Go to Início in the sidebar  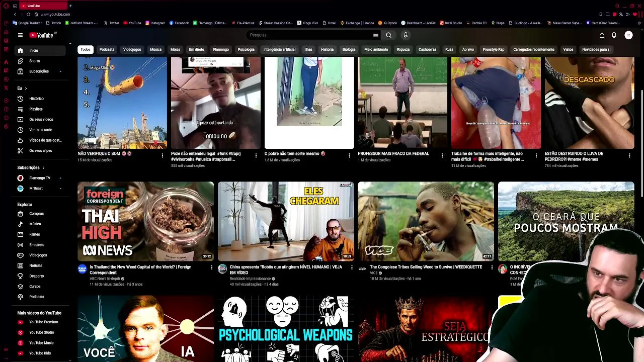(x=40, y=50)
